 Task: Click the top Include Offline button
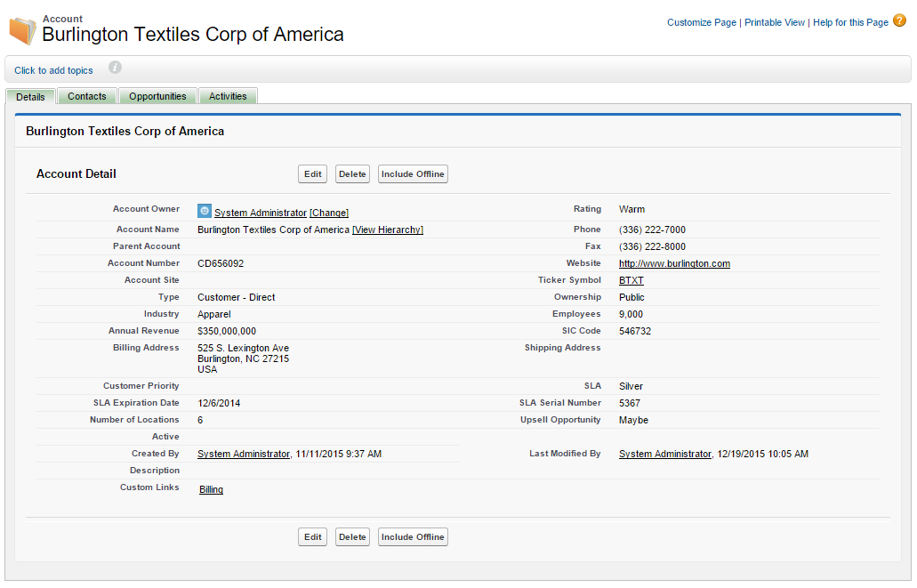click(413, 174)
